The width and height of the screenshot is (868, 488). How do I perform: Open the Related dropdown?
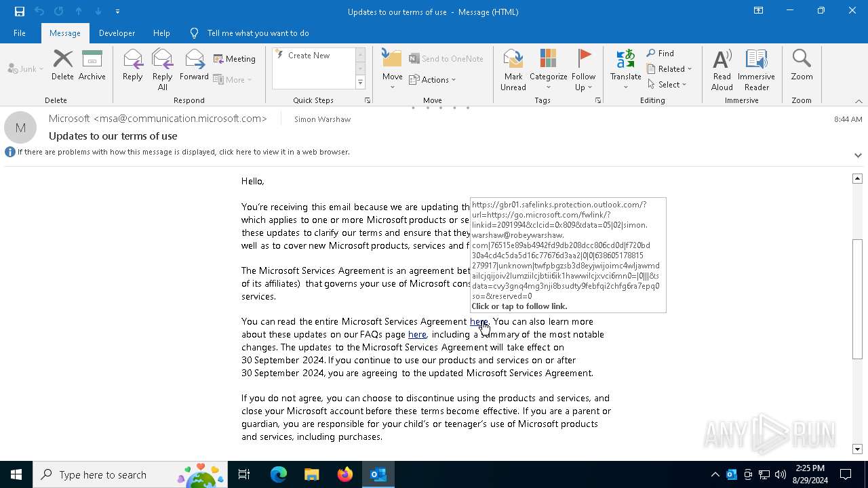(669, 68)
